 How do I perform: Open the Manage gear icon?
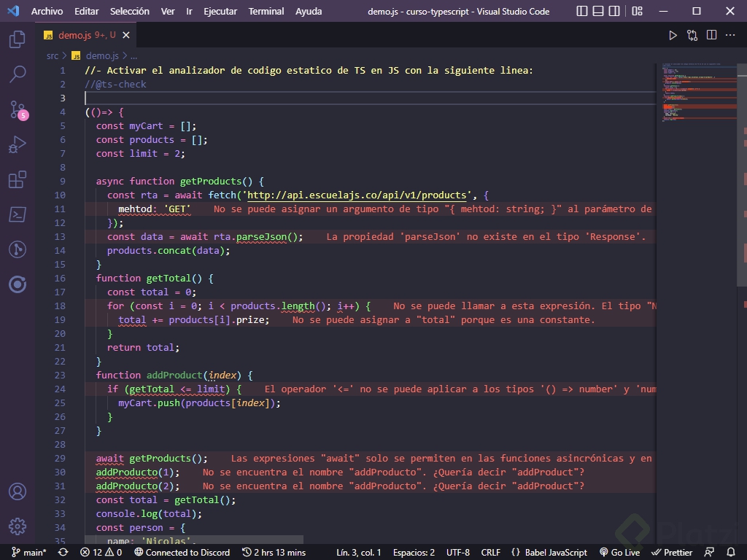click(x=18, y=526)
